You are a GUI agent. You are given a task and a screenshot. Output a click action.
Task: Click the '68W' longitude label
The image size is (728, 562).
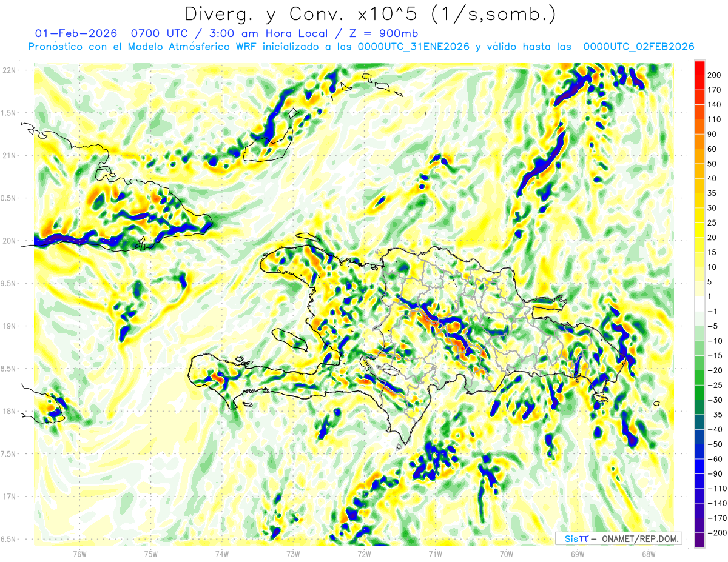pos(648,554)
